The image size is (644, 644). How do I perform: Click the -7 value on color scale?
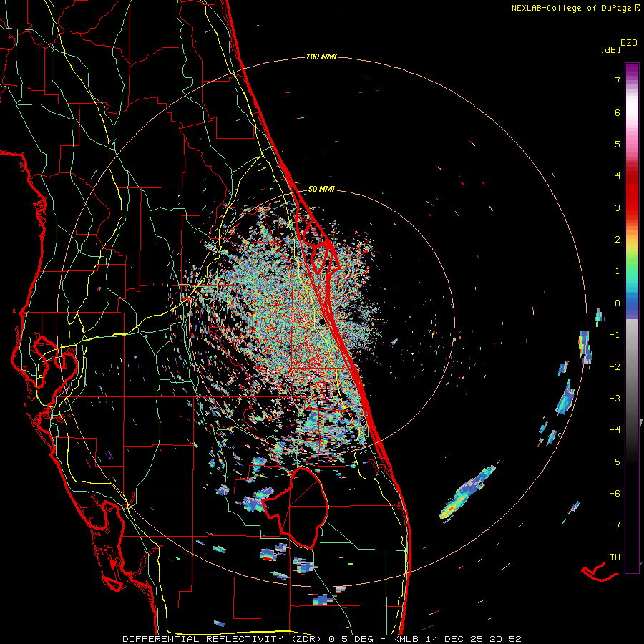[x=615, y=525]
